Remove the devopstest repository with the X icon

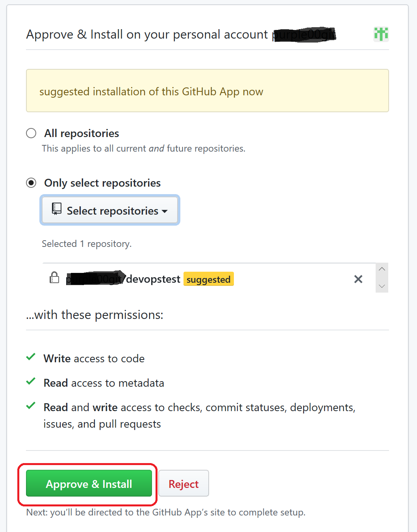(x=358, y=279)
